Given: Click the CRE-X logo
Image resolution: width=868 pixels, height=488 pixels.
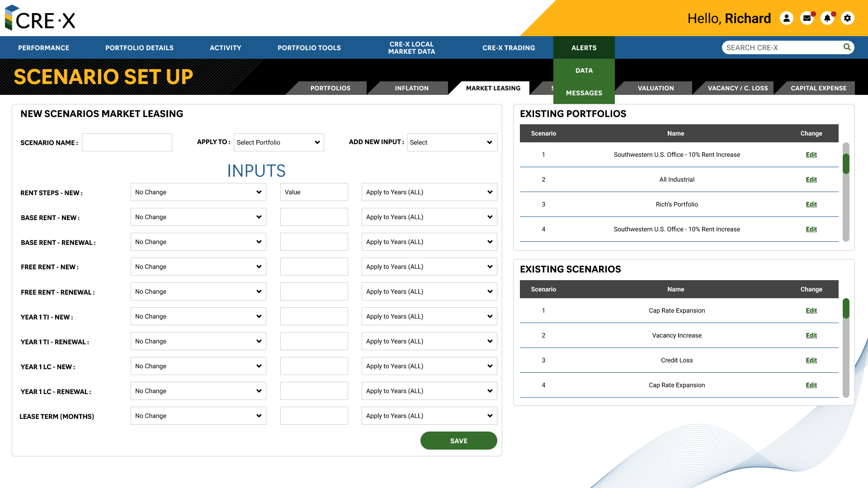Looking at the screenshot, I should point(40,18).
